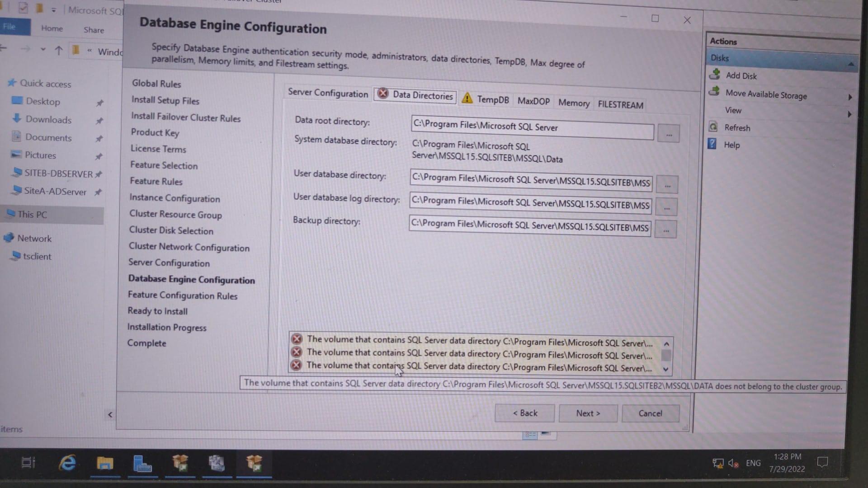Viewport: 868px width, 488px height.
Task: Click the Backup directory field
Action: 530,225
